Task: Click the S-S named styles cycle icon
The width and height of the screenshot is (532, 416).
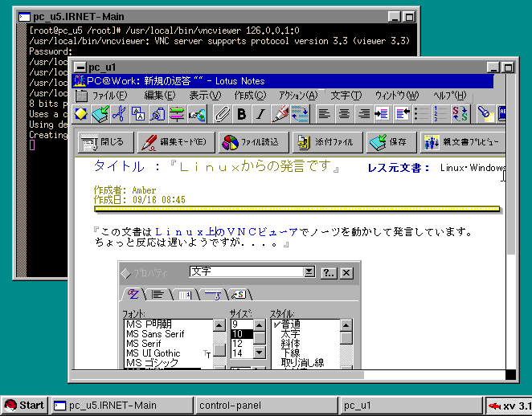Action: point(460,114)
